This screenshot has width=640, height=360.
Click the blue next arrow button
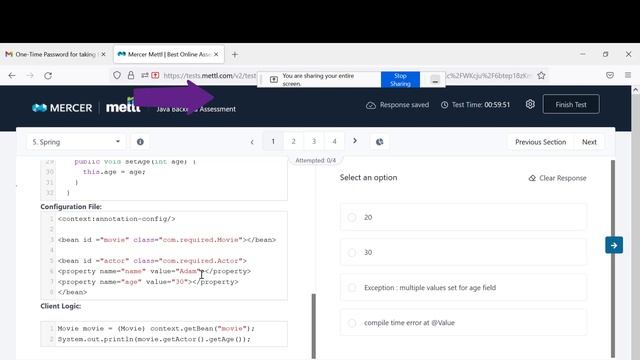coord(614,245)
